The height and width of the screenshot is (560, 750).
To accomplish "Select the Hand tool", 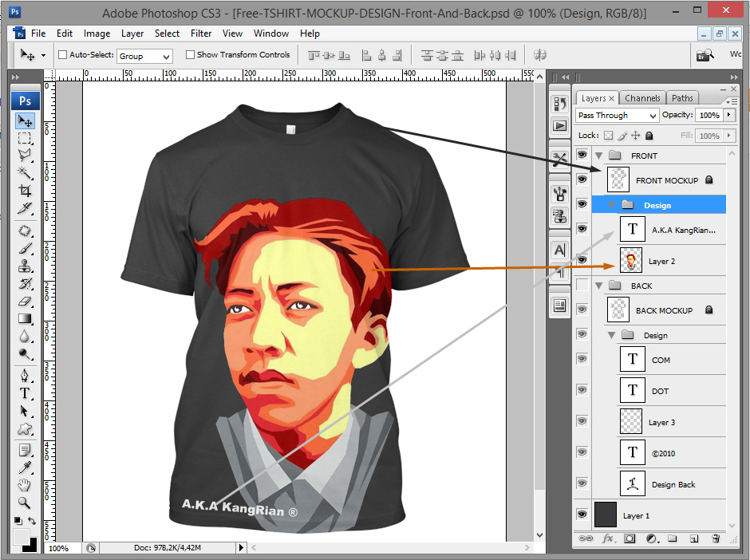I will pos(25,485).
